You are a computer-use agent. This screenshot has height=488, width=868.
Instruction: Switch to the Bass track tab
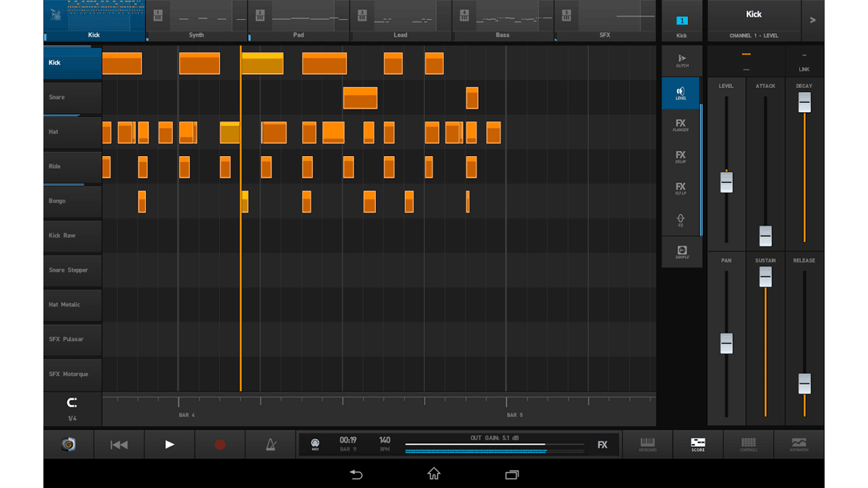(x=503, y=22)
